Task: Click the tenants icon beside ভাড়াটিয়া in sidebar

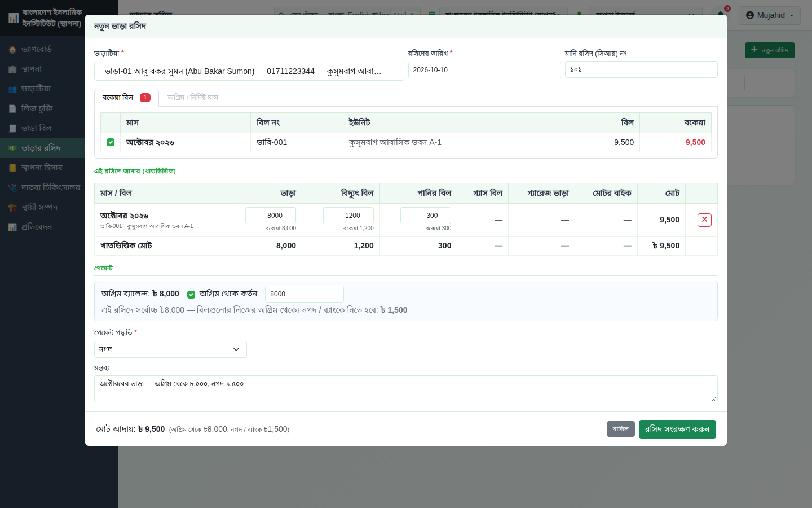Action: [x=12, y=89]
